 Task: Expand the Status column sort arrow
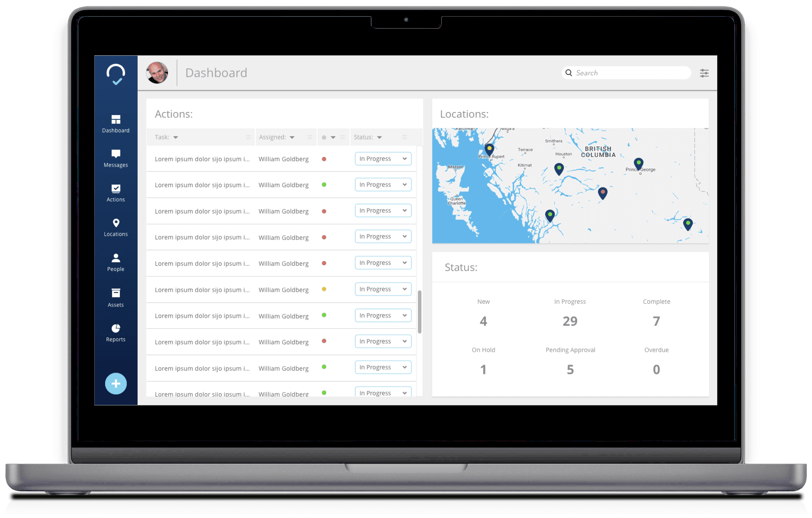[x=379, y=137]
